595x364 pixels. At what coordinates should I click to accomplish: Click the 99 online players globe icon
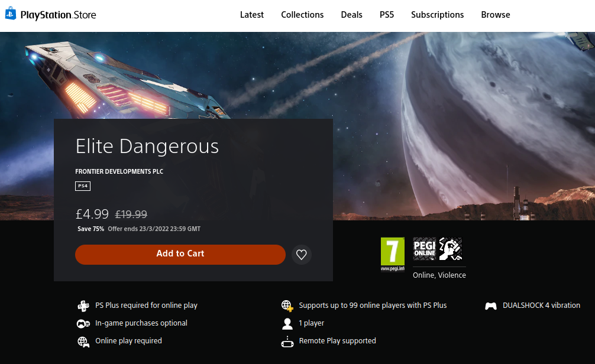coord(287,305)
